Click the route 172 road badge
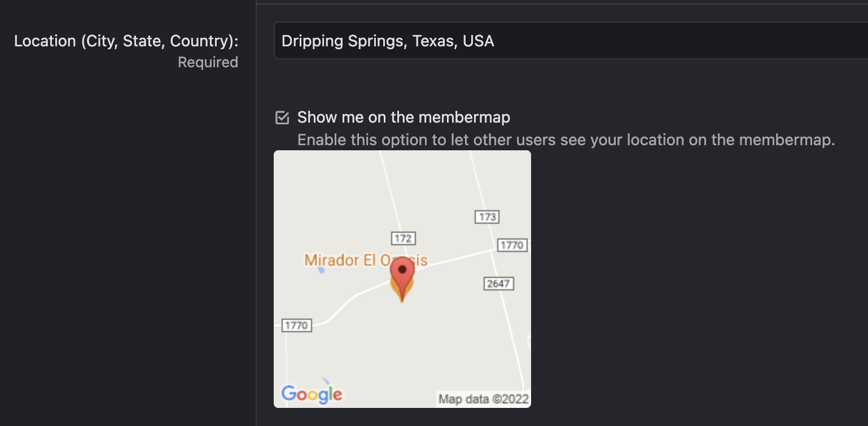Viewport: 868px width, 426px height. click(x=404, y=238)
